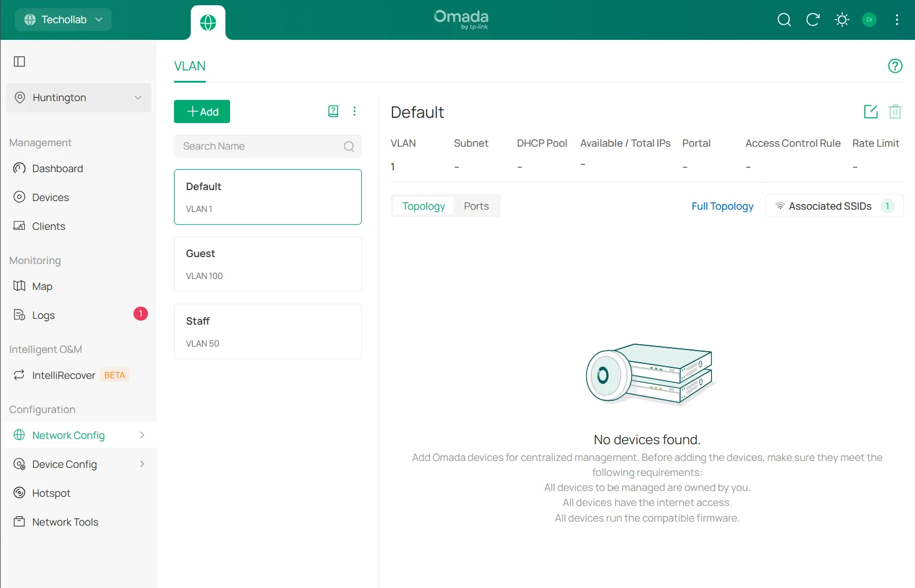Switch to the Ports tab
The image size is (915, 588).
[476, 206]
